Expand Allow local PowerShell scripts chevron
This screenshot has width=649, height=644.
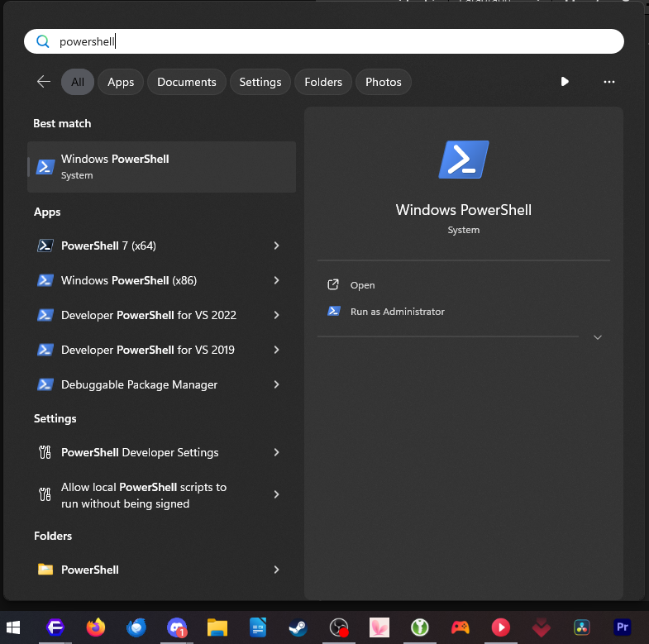276,494
